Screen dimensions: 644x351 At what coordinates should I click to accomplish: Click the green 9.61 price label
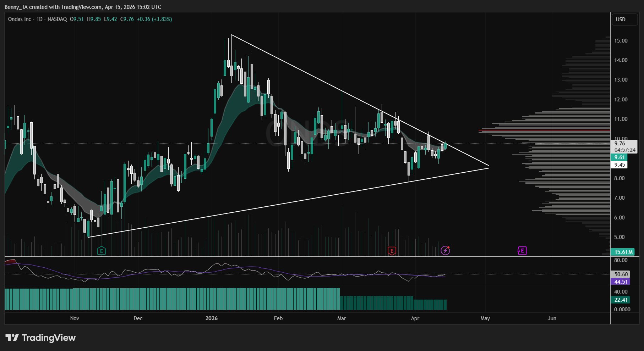click(620, 157)
